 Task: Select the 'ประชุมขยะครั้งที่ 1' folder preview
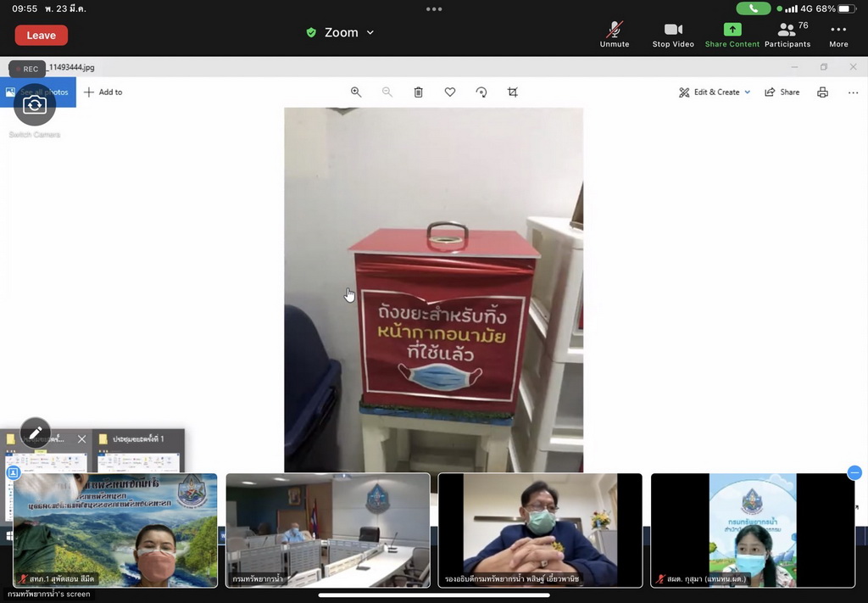coord(138,451)
